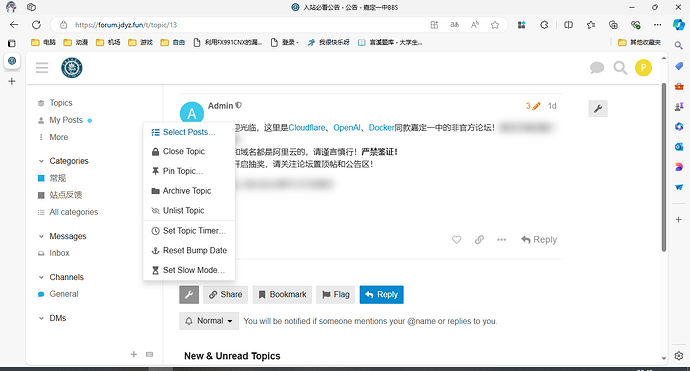Open the Cloudflare link in the post

[307, 128]
